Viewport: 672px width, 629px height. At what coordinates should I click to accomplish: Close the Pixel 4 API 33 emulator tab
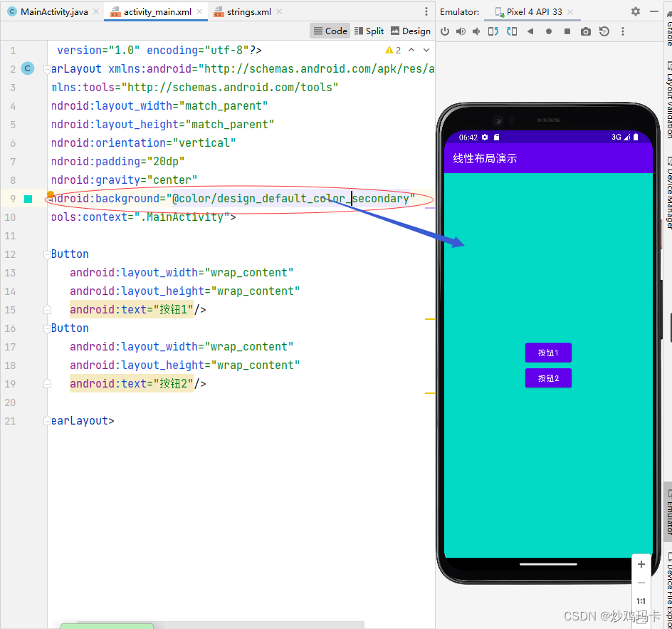pos(570,12)
